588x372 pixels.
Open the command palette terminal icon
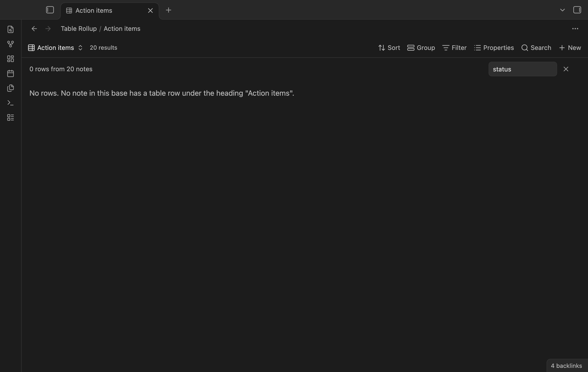[x=10, y=103]
